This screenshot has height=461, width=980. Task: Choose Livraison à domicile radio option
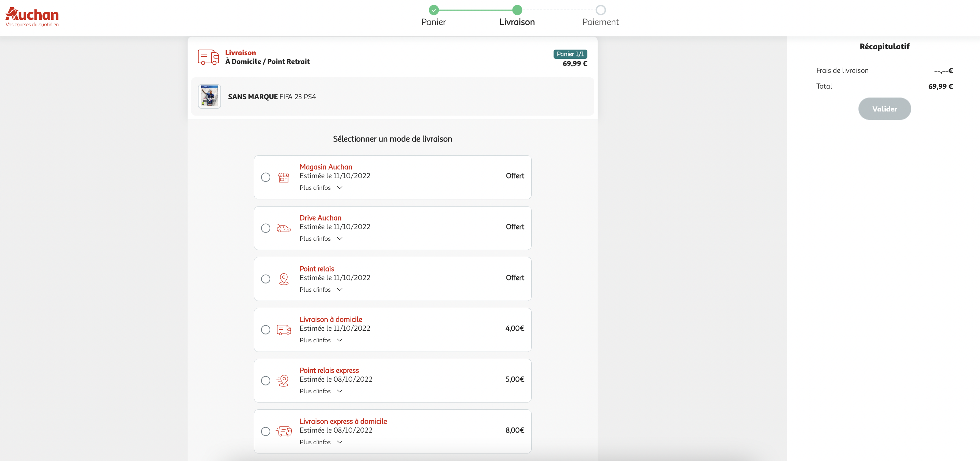click(x=266, y=330)
